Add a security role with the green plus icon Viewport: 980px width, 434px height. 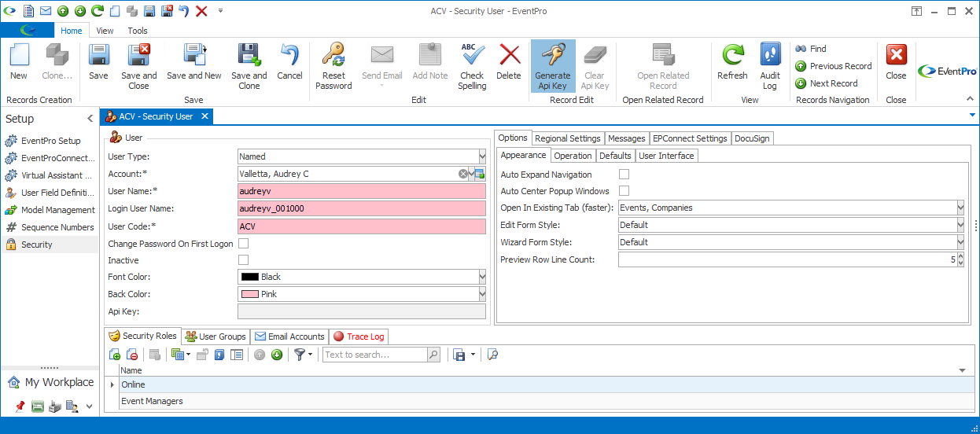click(x=115, y=355)
